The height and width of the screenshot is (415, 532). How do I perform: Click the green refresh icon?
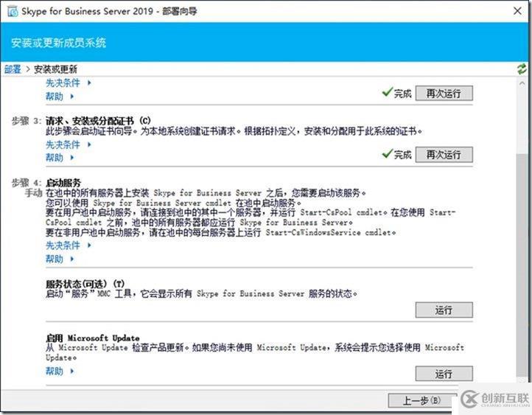pyautogui.click(x=522, y=69)
